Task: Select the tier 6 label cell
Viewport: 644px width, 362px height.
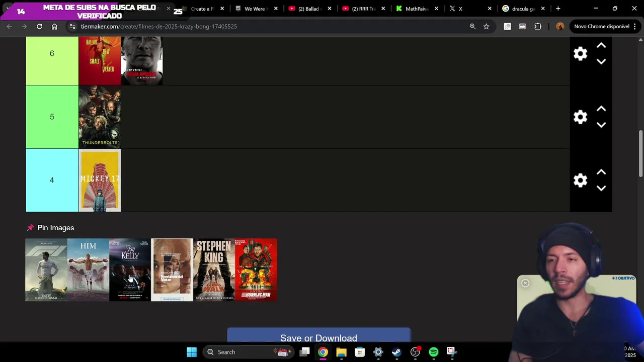Action: click(x=52, y=60)
